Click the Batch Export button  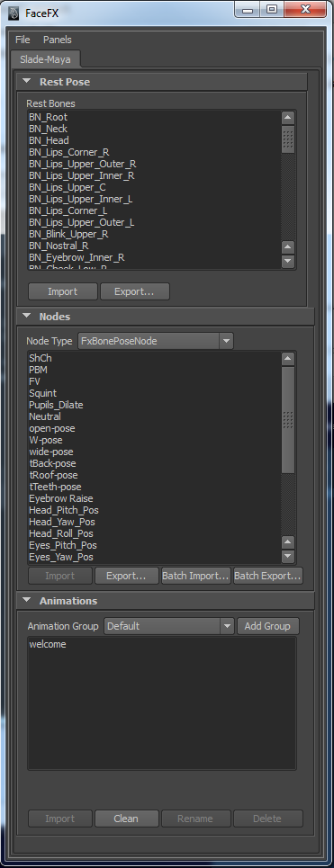pyautogui.click(x=268, y=576)
